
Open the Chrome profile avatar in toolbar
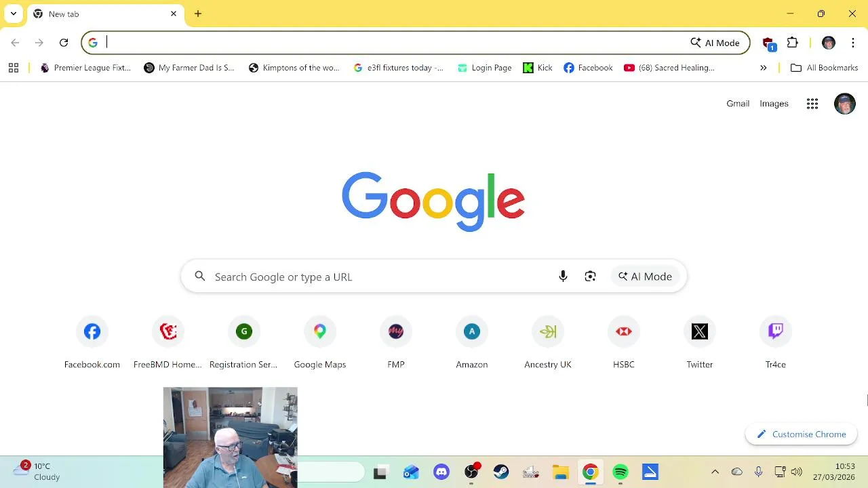[828, 43]
